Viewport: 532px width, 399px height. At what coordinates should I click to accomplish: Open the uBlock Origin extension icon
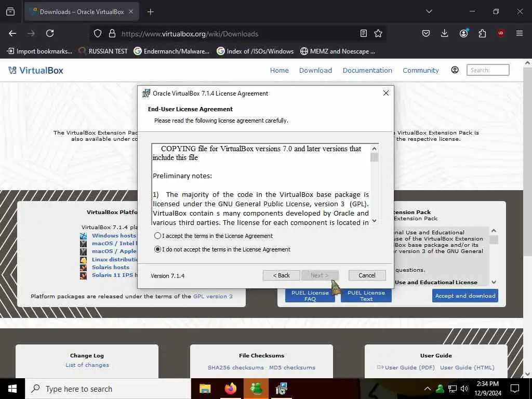pos(500,33)
